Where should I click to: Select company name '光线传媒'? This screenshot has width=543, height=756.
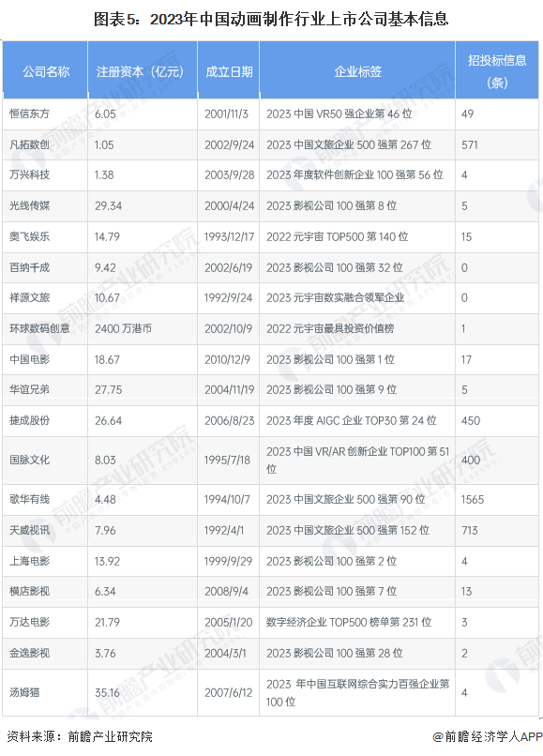[x=29, y=205]
